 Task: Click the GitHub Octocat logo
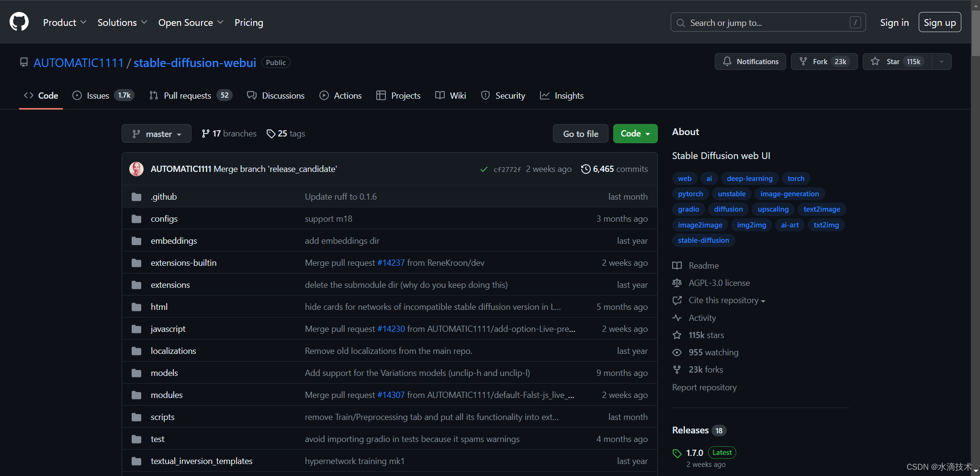click(x=19, y=22)
